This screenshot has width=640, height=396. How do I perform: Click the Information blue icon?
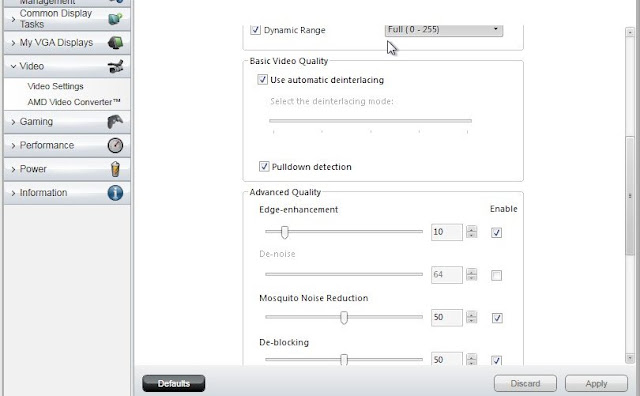[x=116, y=193]
